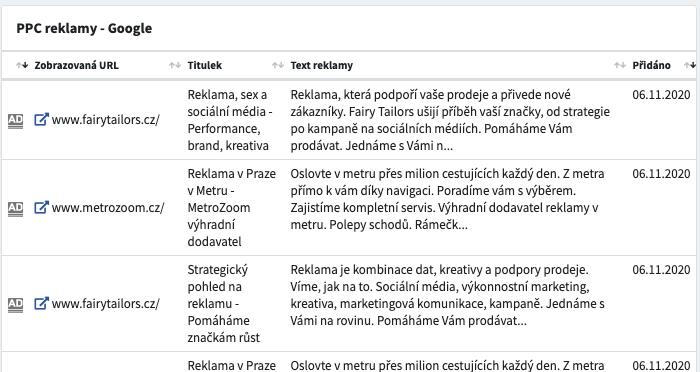Select title 'Strategický pohled na reklamu'
Image resolution: width=700 pixels, height=372 pixels.
[217, 287]
